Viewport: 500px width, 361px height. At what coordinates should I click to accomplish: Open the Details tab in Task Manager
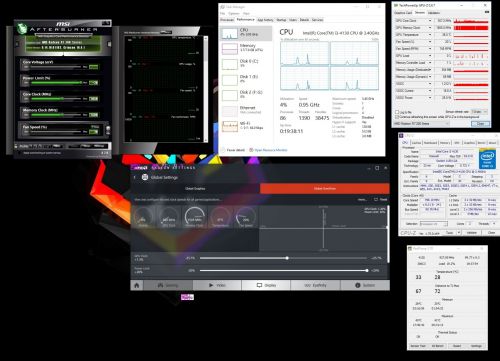tap(304, 20)
